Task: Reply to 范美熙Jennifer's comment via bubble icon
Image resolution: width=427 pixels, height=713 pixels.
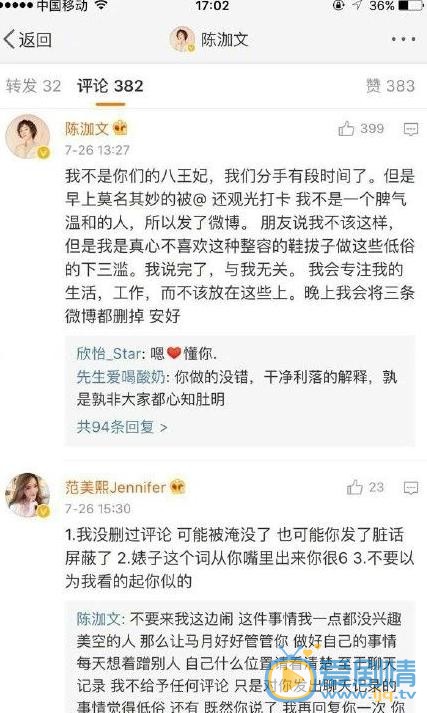Action: pyautogui.click(x=411, y=488)
